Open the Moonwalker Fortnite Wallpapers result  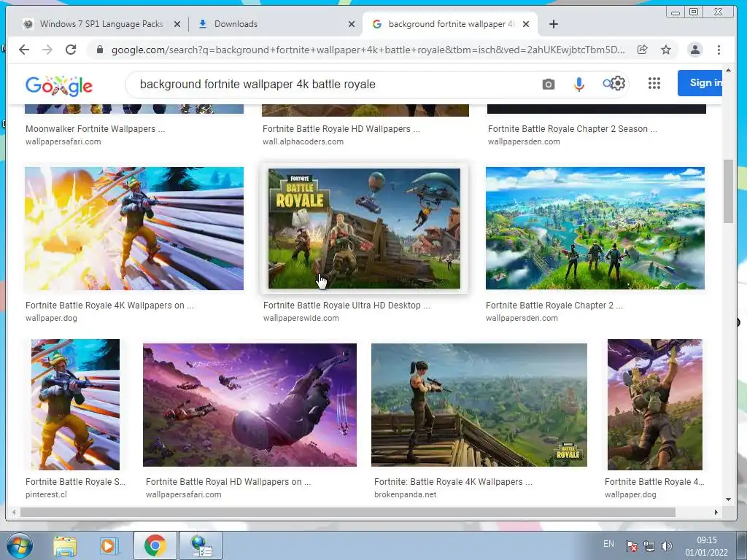(x=95, y=128)
